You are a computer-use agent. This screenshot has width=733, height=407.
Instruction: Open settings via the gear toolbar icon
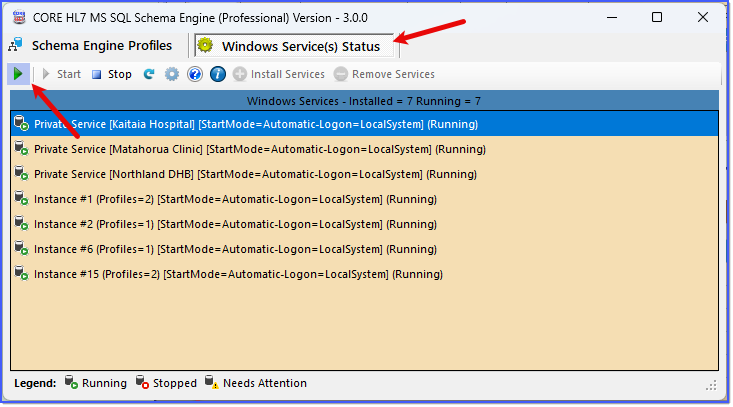pyautogui.click(x=172, y=74)
